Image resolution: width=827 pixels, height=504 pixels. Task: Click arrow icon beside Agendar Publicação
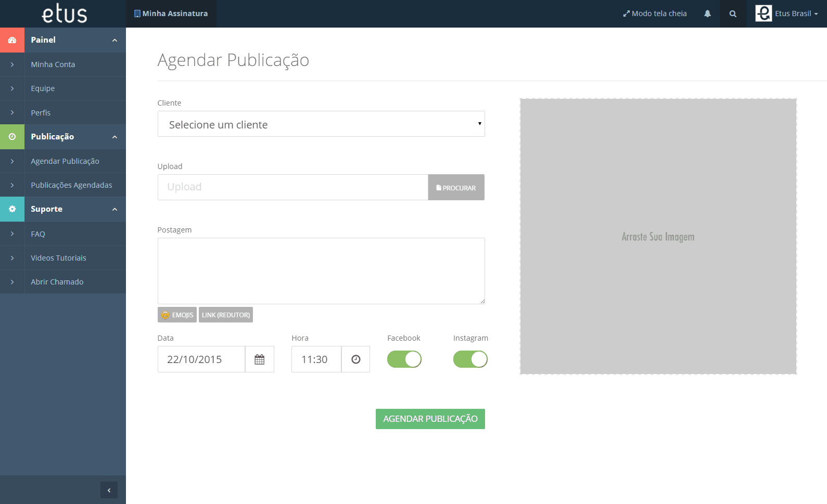tap(12, 161)
